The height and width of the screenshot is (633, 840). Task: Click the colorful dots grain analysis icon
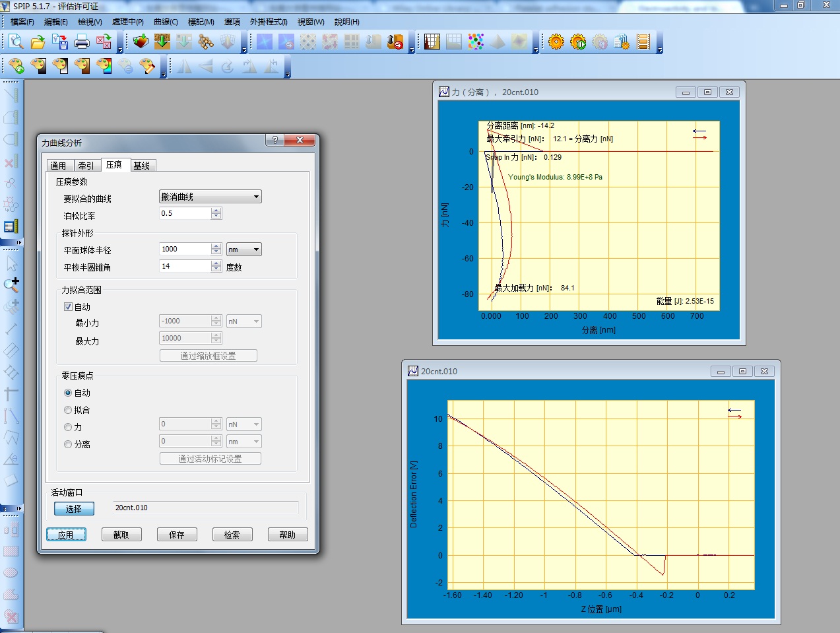476,42
